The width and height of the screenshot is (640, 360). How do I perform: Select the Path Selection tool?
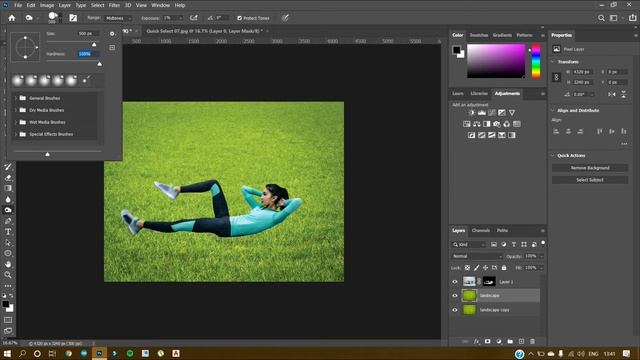(x=8, y=242)
